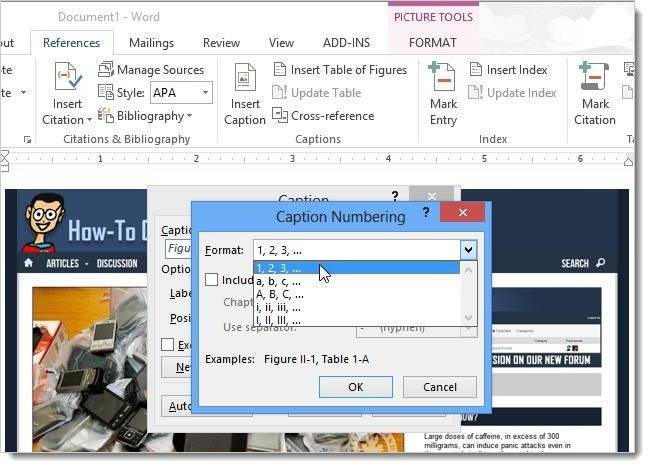650x468 pixels.
Task: Click the DISCUSSION link on the website
Action: click(x=117, y=263)
